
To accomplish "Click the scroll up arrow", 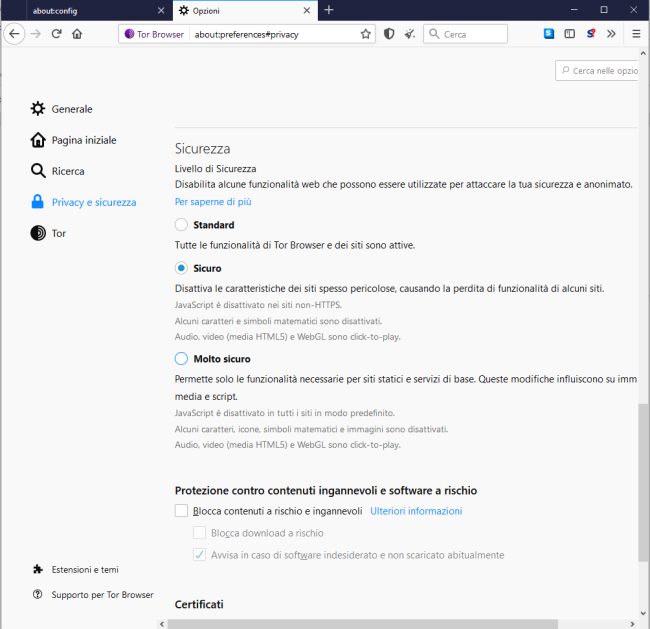I will 643,53.
